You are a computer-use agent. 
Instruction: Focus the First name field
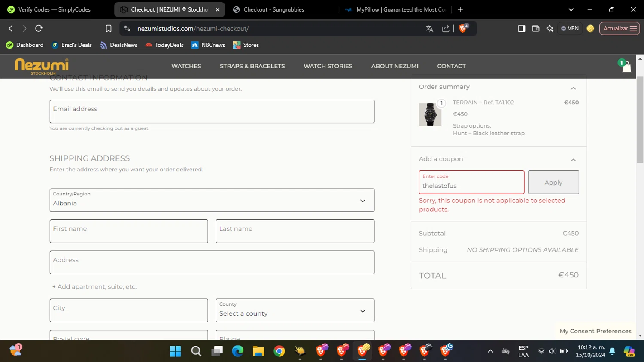tap(129, 231)
